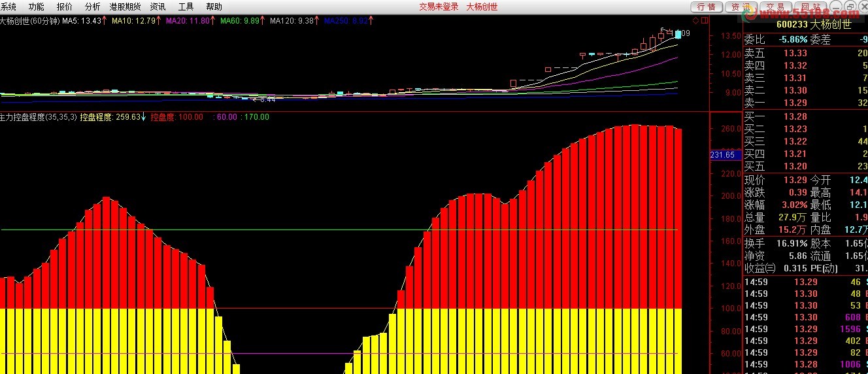Viewport: 868px width, 374px height.
Task: Click the MA250 indicator label
Action: pyautogui.click(x=348, y=20)
